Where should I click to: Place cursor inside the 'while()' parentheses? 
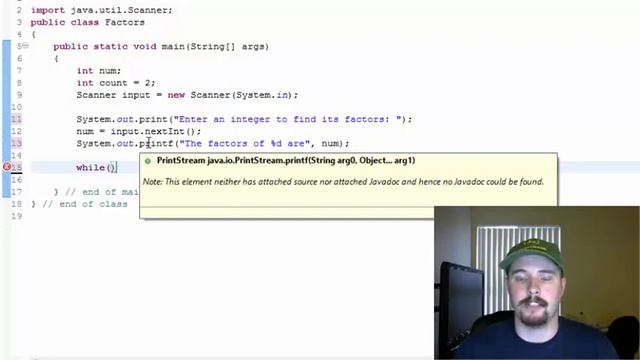click(x=111, y=168)
